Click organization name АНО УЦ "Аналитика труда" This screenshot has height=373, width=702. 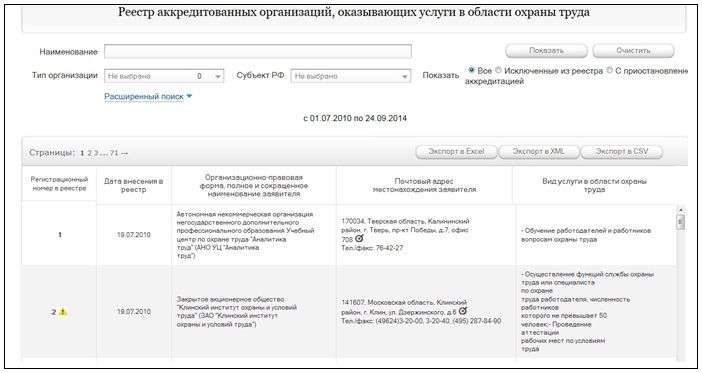point(245,235)
